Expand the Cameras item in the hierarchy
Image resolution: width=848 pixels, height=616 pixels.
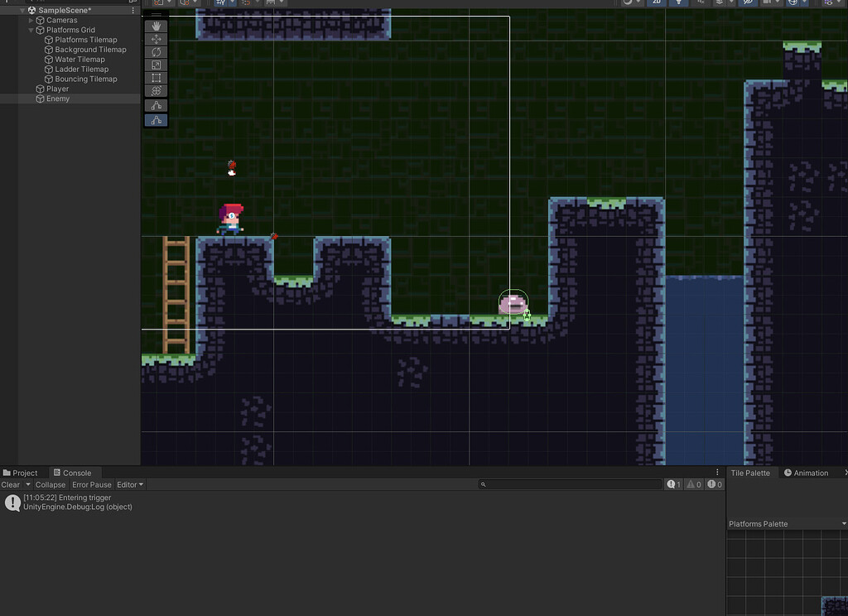coord(31,20)
